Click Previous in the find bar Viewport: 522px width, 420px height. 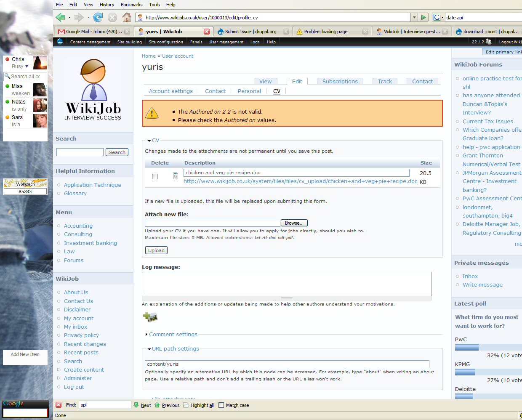[167, 405]
